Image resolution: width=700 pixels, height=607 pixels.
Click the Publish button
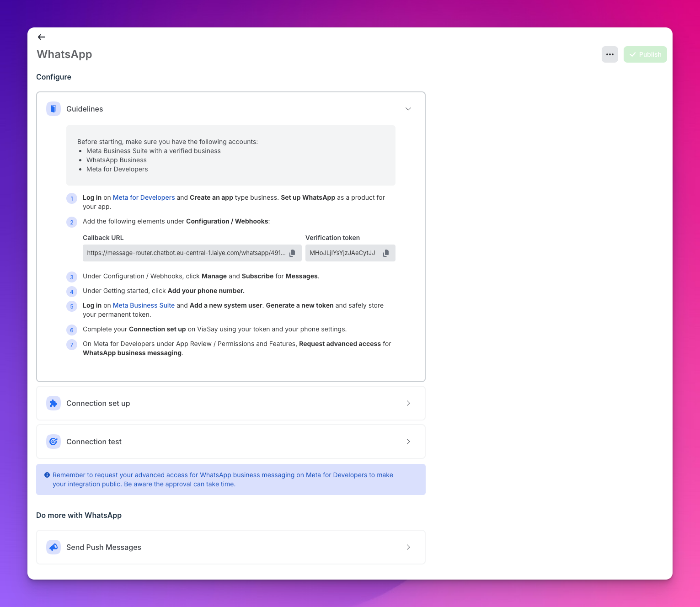click(x=645, y=54)
